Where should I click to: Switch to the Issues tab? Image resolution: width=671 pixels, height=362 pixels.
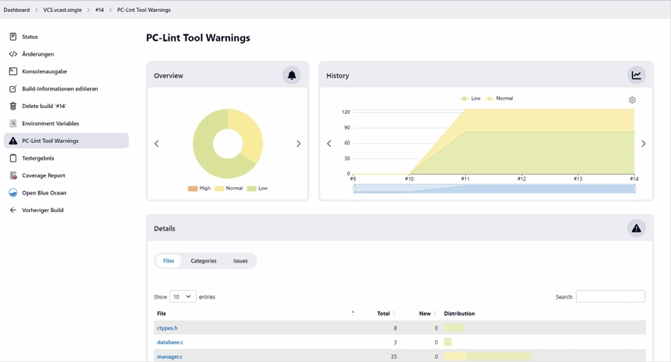(240, 261)
